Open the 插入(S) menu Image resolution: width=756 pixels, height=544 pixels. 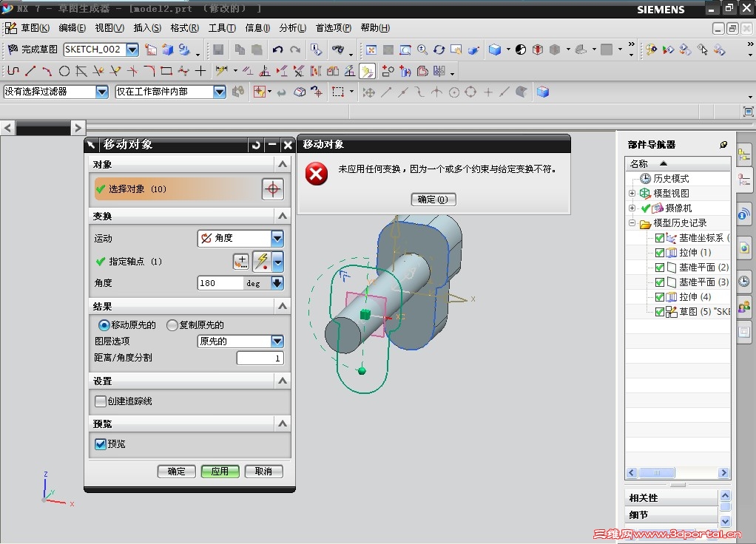(147, 28)
